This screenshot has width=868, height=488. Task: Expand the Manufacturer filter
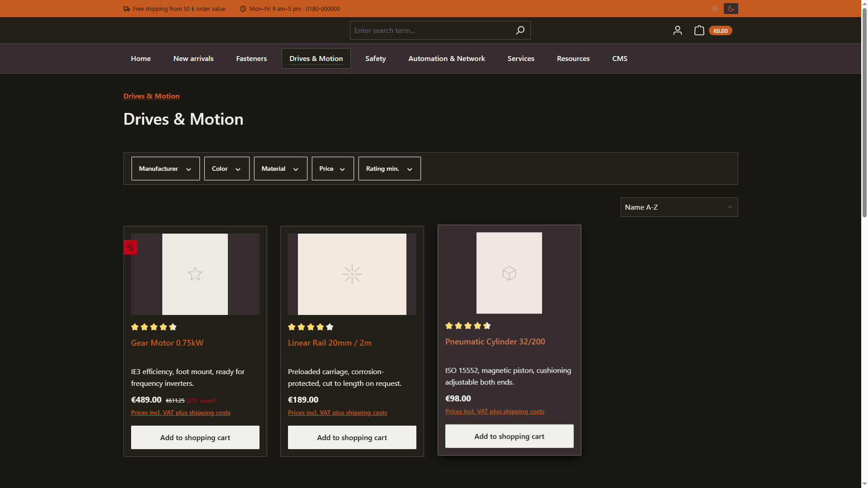pyautogui.click(x=165, y=169)
